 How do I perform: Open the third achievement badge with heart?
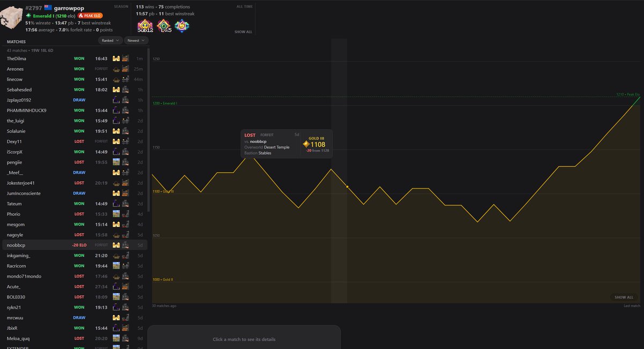point(182,25)
